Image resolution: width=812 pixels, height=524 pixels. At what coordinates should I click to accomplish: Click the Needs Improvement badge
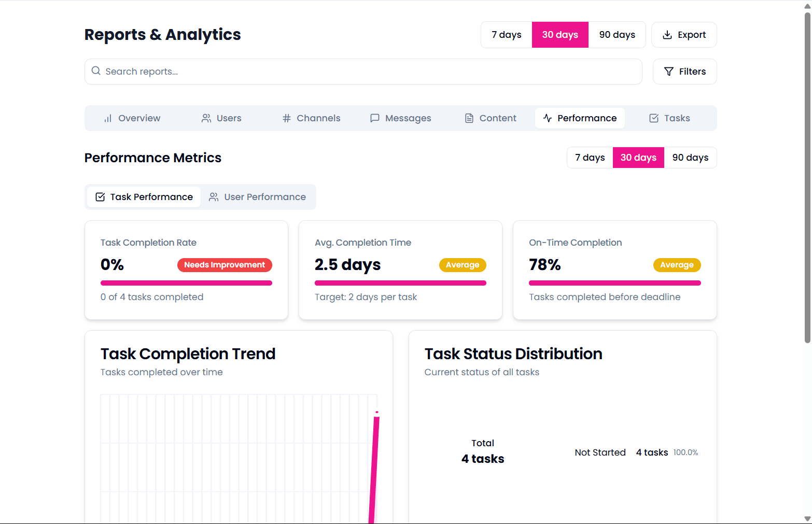(x=225, y=265)
